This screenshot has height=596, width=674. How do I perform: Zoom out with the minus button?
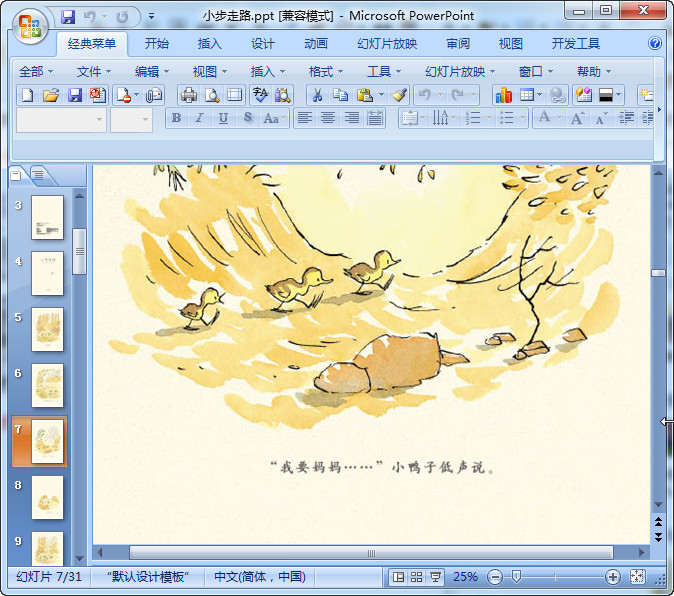495,577
